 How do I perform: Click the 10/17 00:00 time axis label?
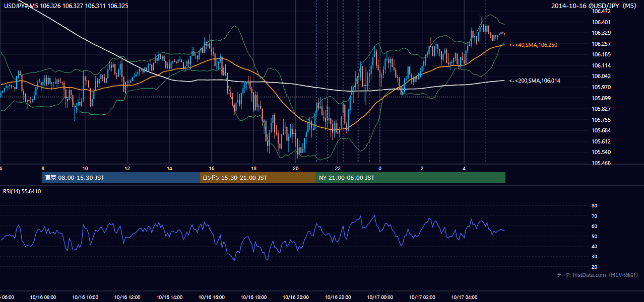[x=380, y=297]
